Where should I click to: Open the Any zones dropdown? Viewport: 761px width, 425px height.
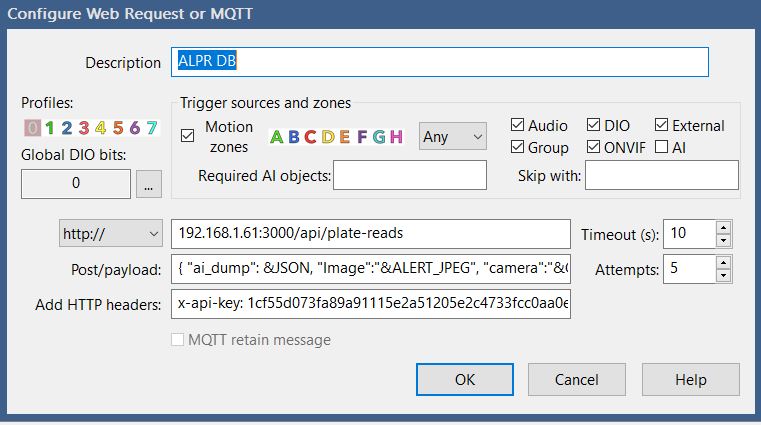click(452, 137)
